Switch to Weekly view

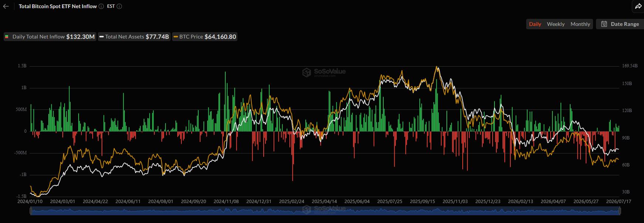click(x=556, y=24)
